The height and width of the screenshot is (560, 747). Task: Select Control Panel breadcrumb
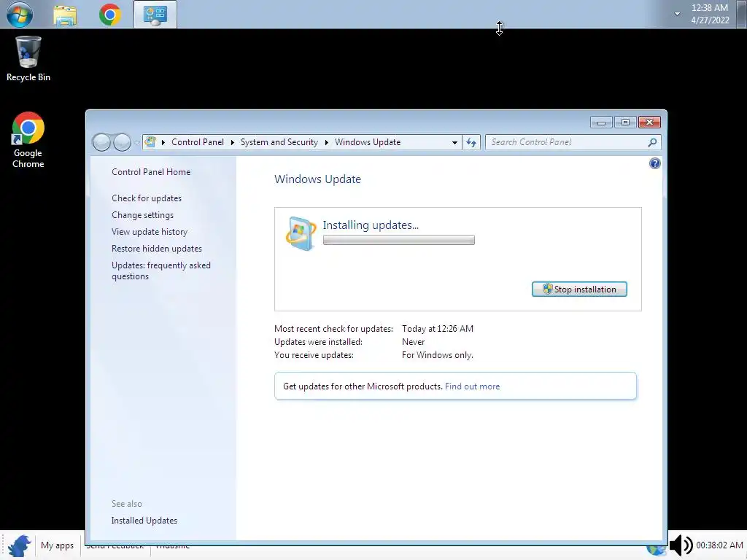(198, 142)
